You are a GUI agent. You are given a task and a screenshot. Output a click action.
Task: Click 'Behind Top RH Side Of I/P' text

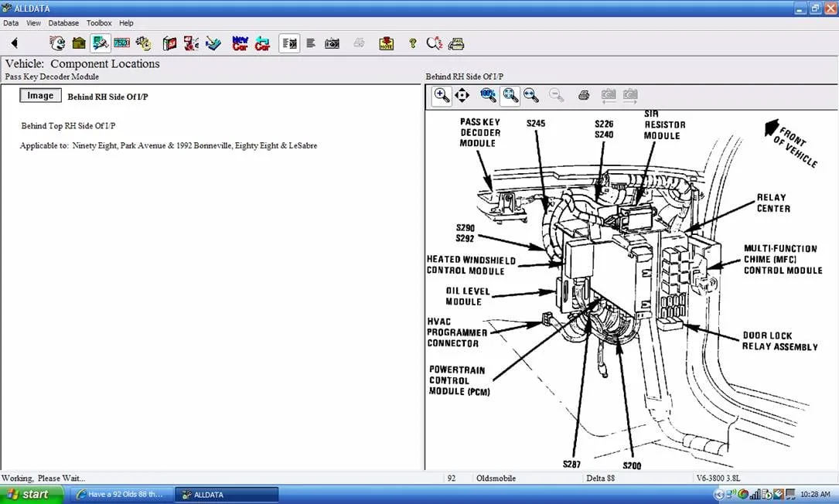coord(68,126)
